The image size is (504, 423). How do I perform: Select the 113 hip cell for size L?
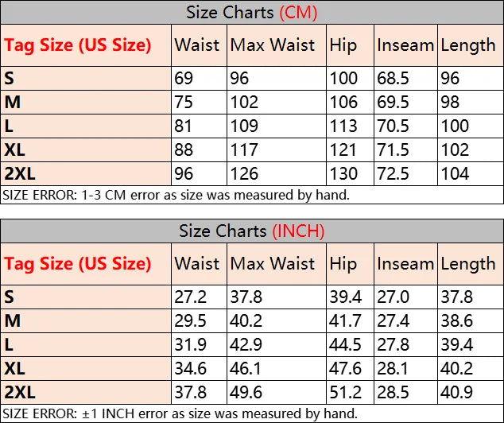(343, 126)
